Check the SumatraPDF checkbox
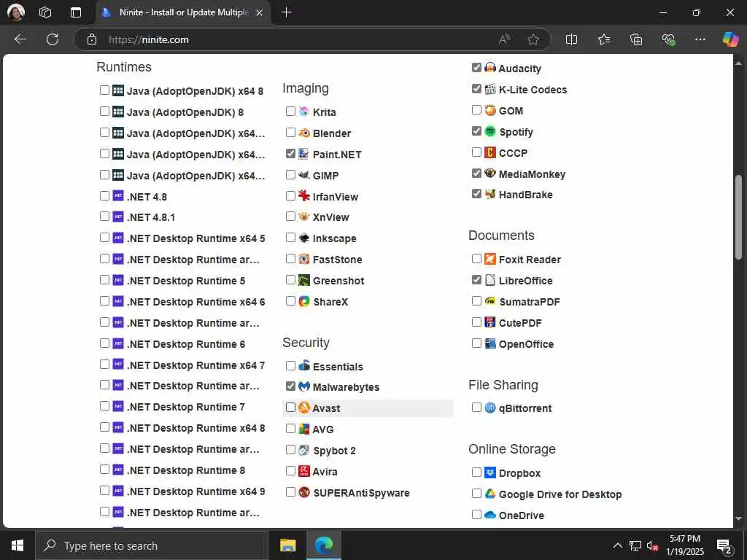This screenshot has height=560, width=747. tap(476, 300)
